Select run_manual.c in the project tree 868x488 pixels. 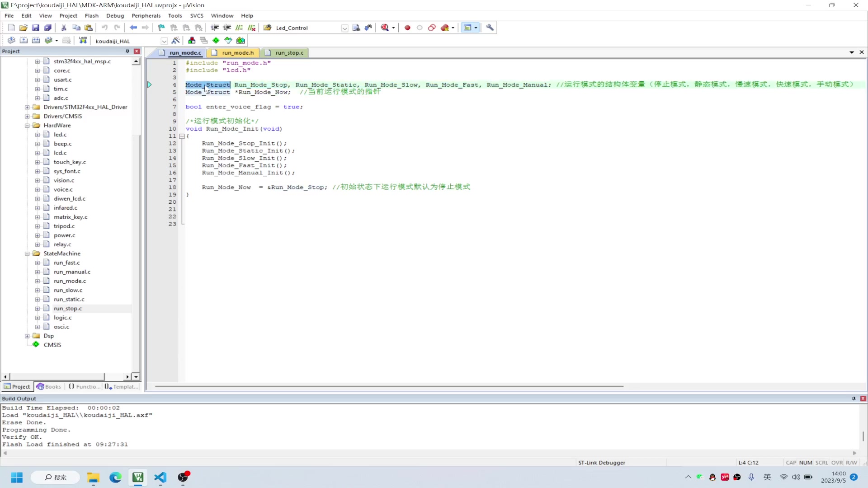click(x=72, y=272)
